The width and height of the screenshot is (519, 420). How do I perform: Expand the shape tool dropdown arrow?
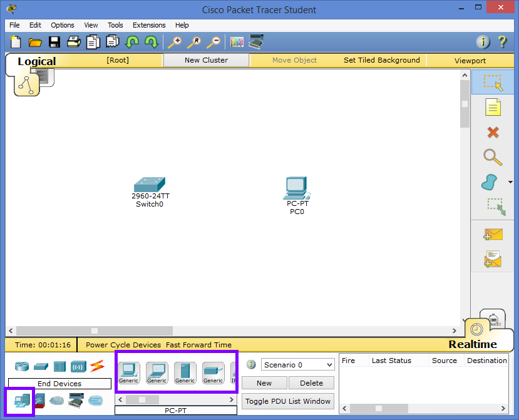[x=510, y=182]
